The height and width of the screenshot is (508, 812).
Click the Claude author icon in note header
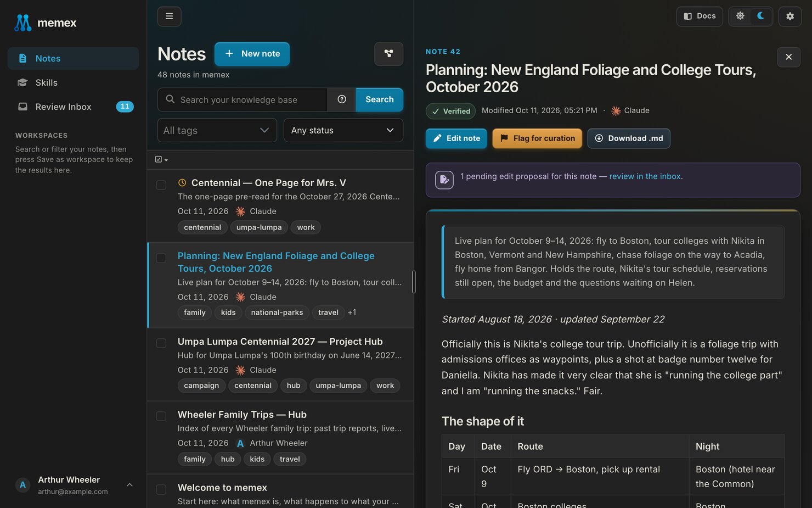(616, 111)
